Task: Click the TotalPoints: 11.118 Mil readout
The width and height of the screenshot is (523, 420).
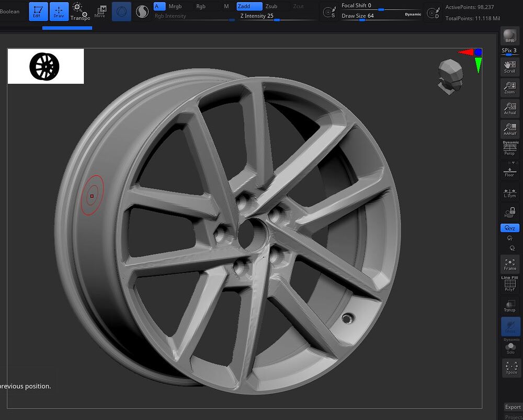Action: (x=473, y=18)
